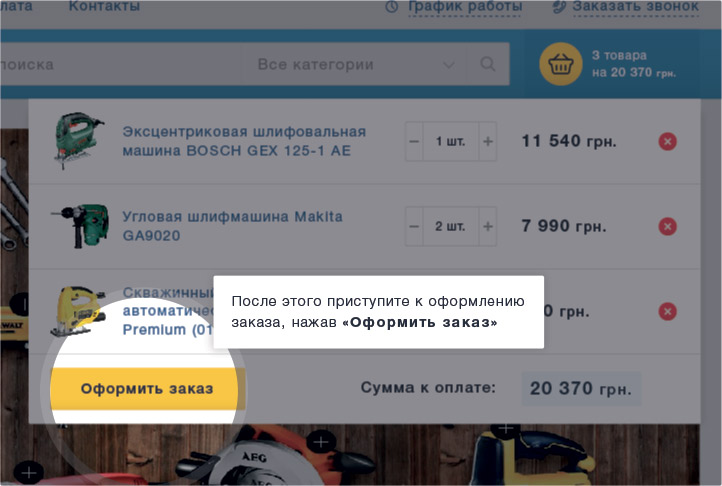The width and height of the screenshot is (722, 486).
Task: Open the 'Угловая шлифмашина Makita GA9020' link
Action: coord(233,226)
